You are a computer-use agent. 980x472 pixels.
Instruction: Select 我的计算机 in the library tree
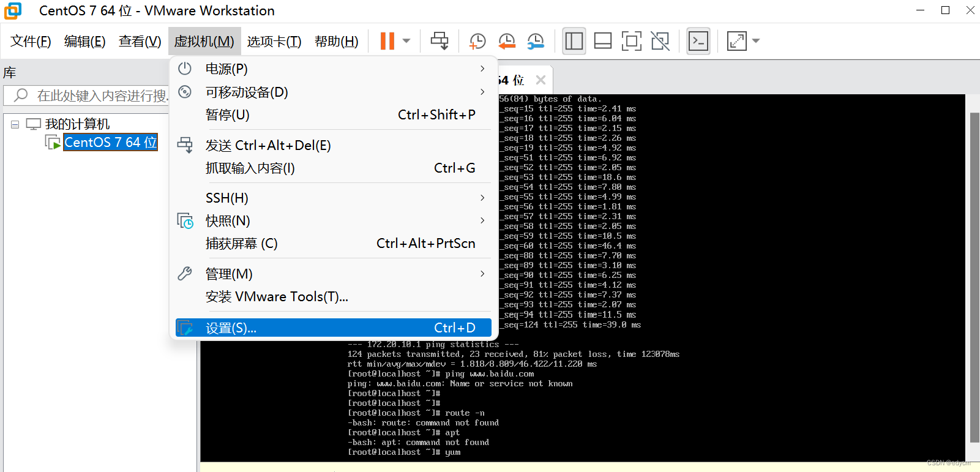[x=78, y=124]
